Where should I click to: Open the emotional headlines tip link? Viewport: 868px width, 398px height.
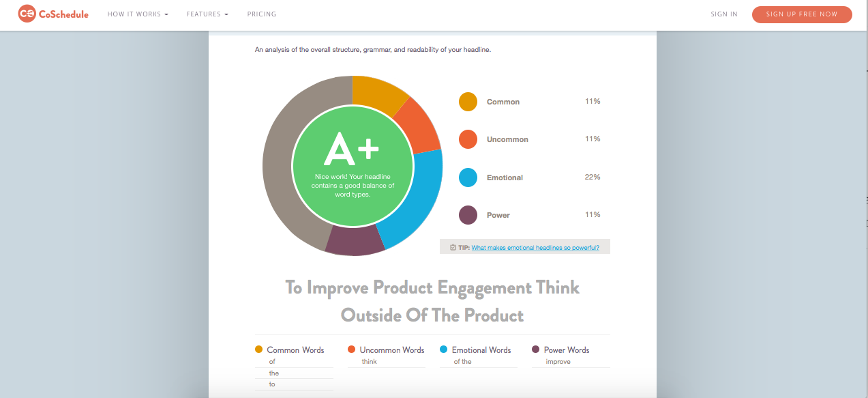(535, 248)
